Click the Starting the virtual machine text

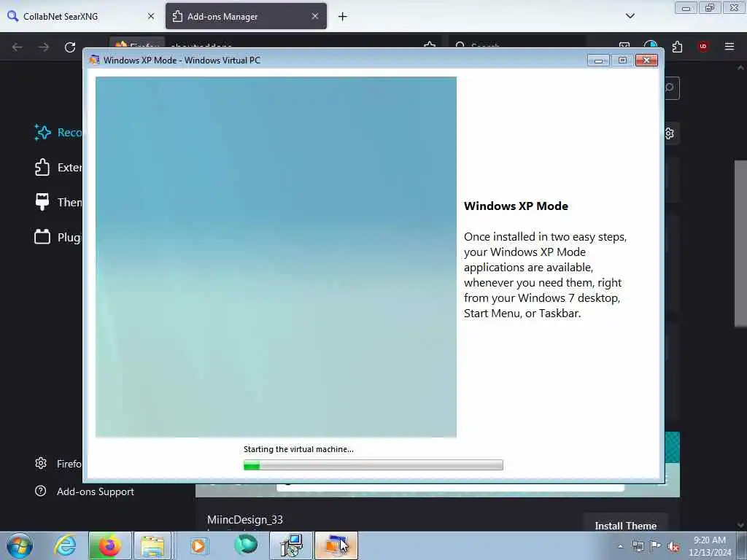point(298,449)
